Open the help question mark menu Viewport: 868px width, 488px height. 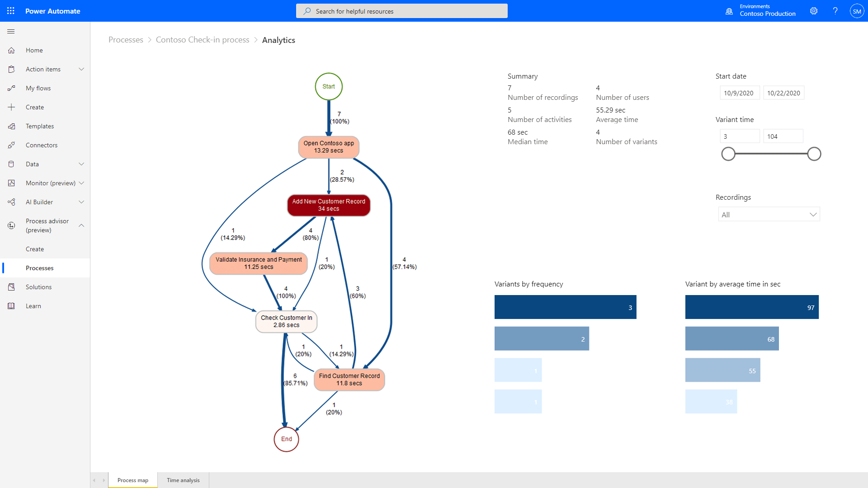coord(835,11)
